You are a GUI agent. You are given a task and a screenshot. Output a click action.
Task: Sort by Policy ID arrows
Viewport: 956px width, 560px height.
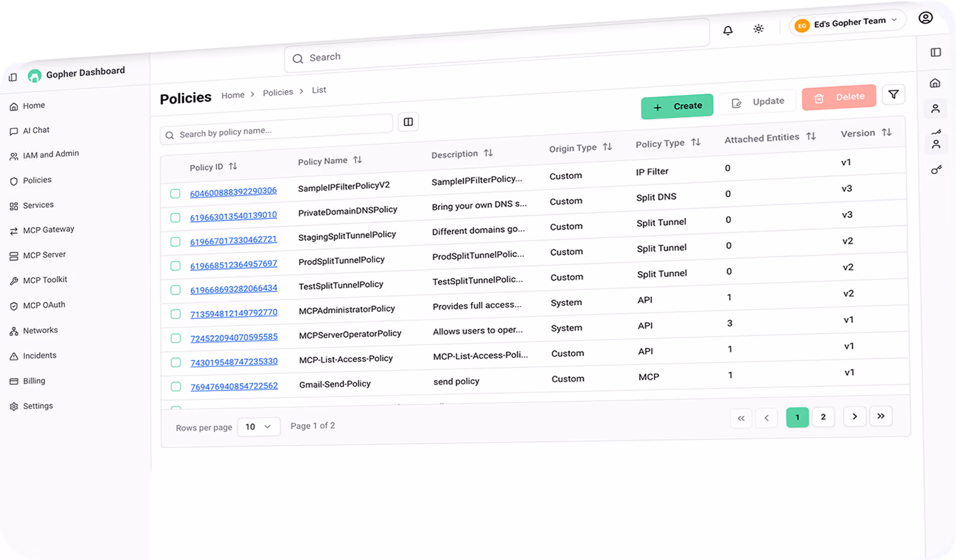(x=233, y=167)
